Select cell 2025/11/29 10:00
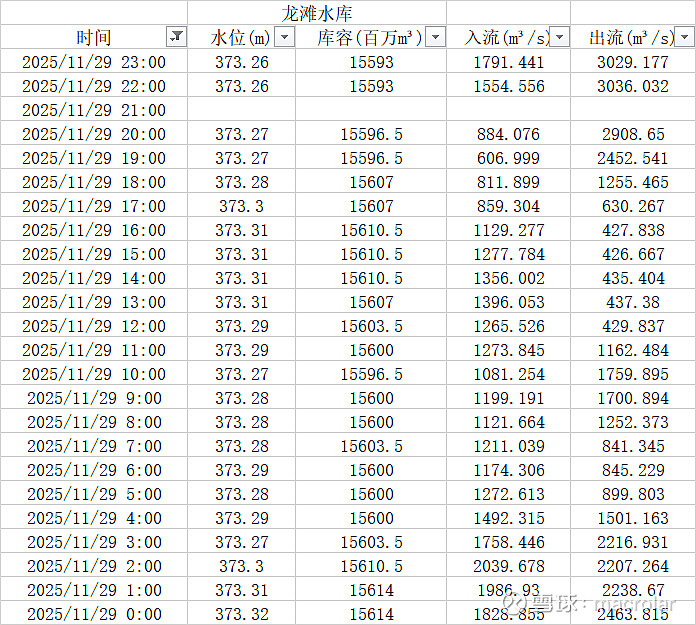 94,373
